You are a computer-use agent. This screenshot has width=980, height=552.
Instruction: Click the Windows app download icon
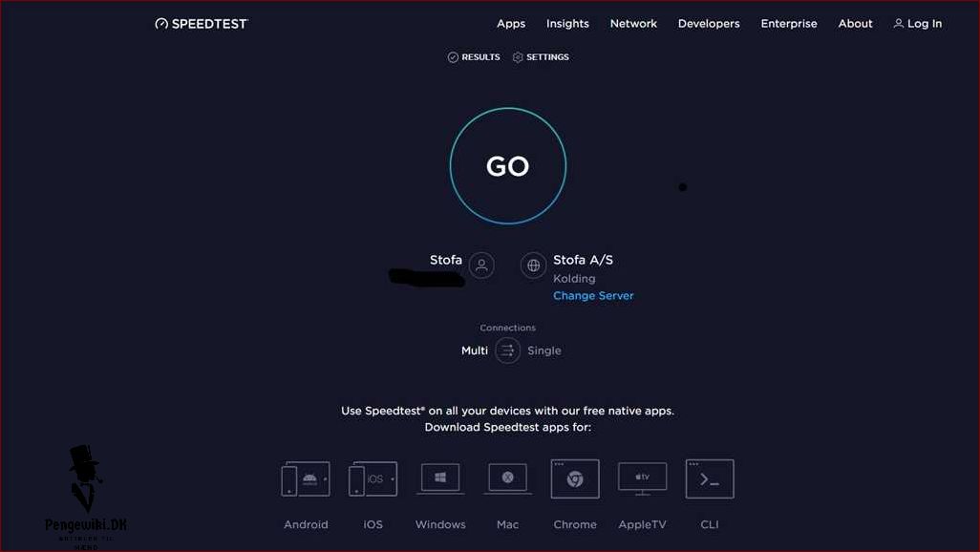point(439,478)
